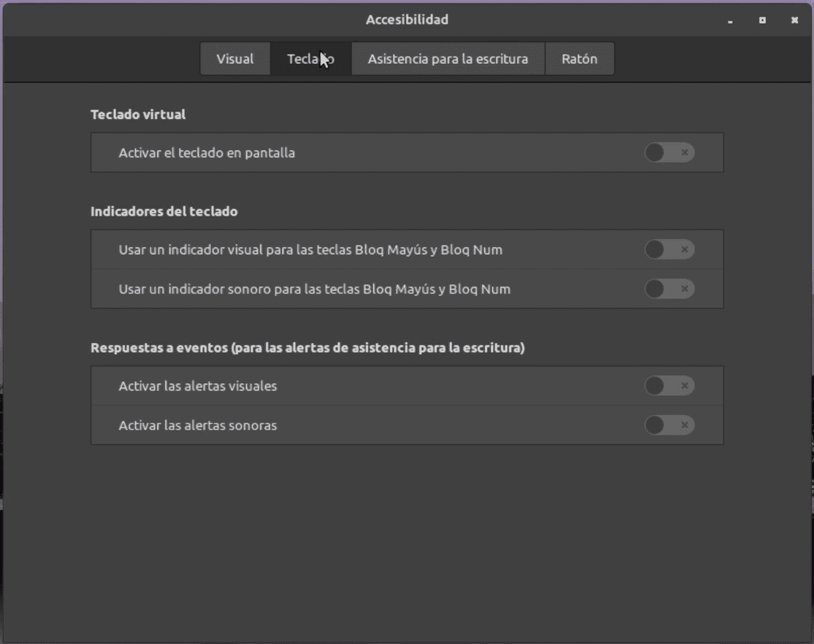This screenshot has width=814, height=644.
Task: Toggle the visual indicator for Bloq Mayús keys
Action: point(669,249)
